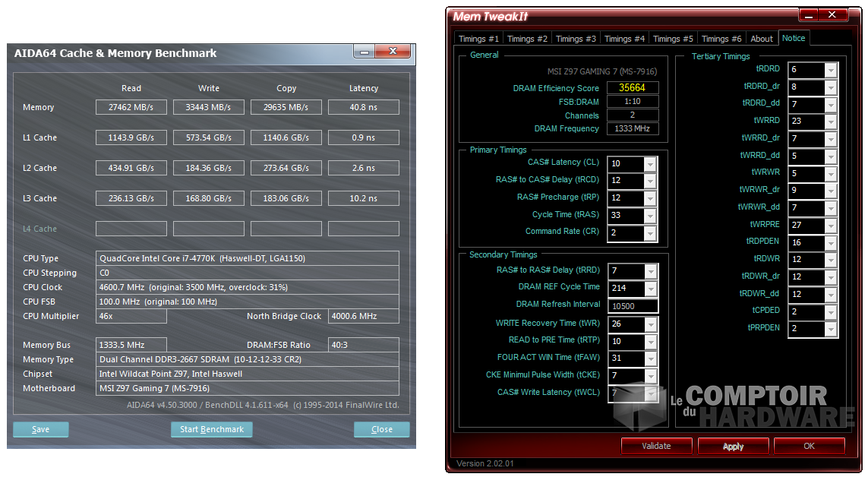The image size is (868, 477).
Task: Click the Start Benchmark button
Action: tap(211, 429)
